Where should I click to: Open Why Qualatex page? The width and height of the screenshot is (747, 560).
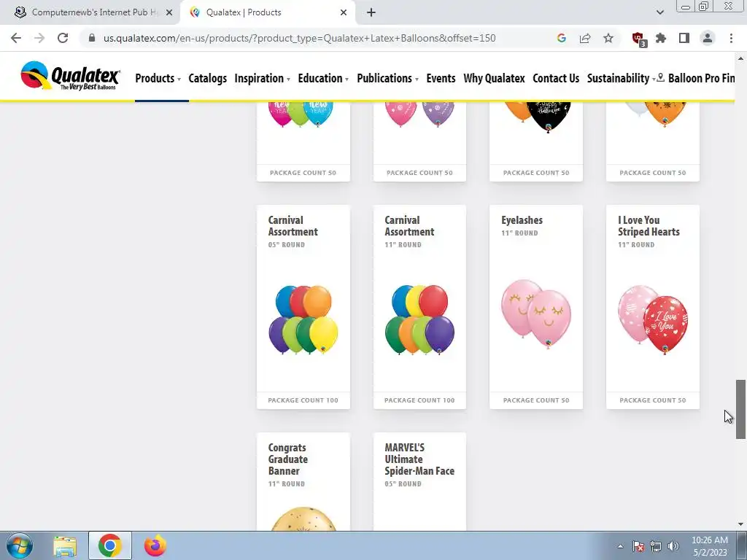coord(494,78)
